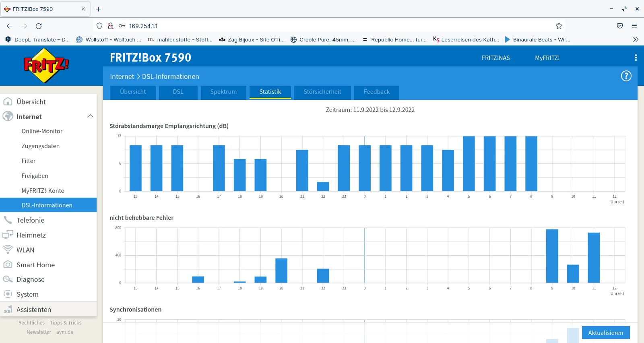Show more bookmarks via double chevron

[636, 39]
